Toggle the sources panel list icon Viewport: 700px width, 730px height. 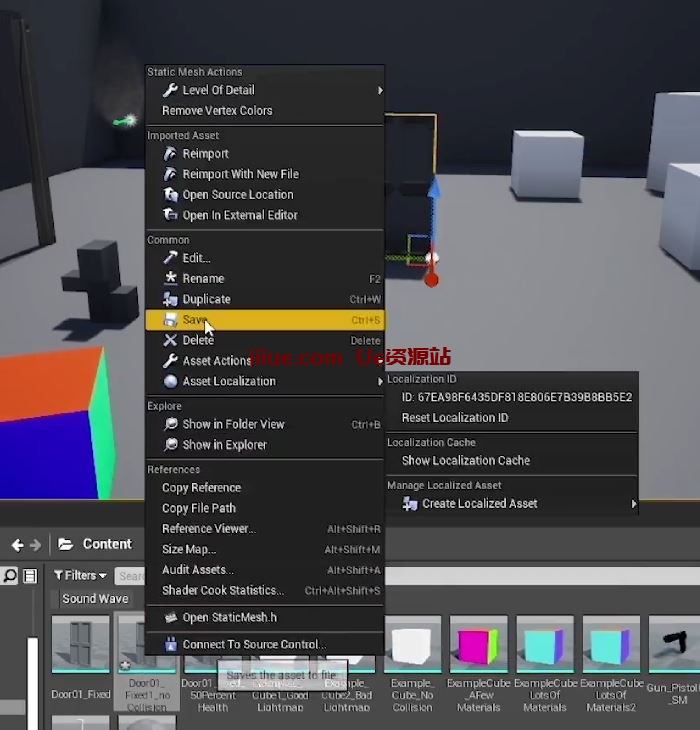click(x=30, y=576)
